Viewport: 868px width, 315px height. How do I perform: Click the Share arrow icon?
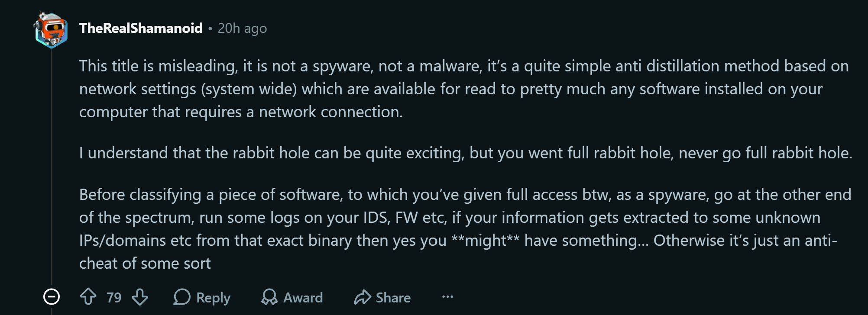point(363,297)
